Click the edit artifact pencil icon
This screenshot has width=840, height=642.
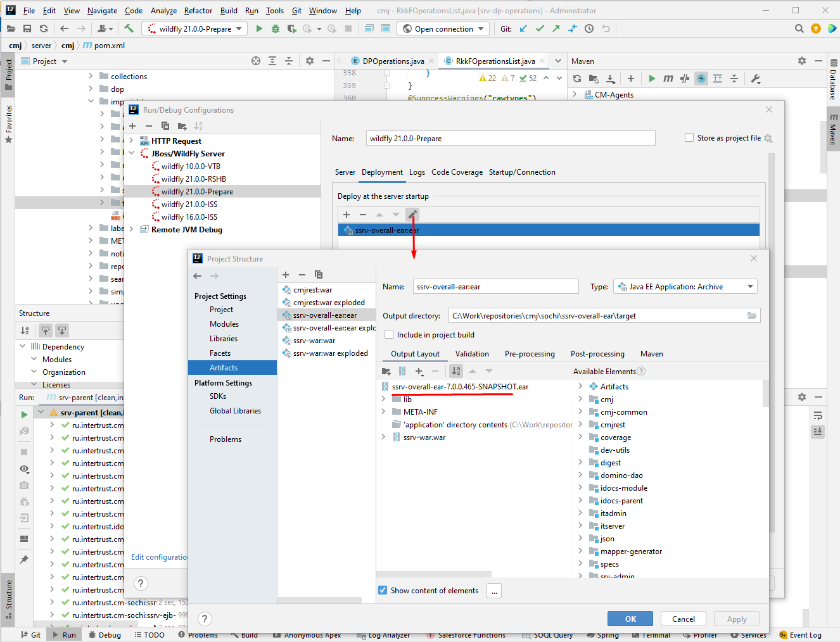click(x=412, y=215)
